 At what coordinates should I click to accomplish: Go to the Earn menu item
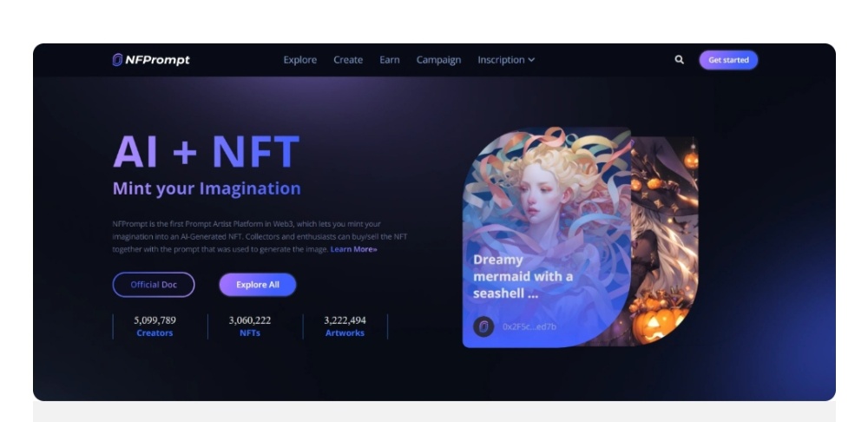[390, 60]
